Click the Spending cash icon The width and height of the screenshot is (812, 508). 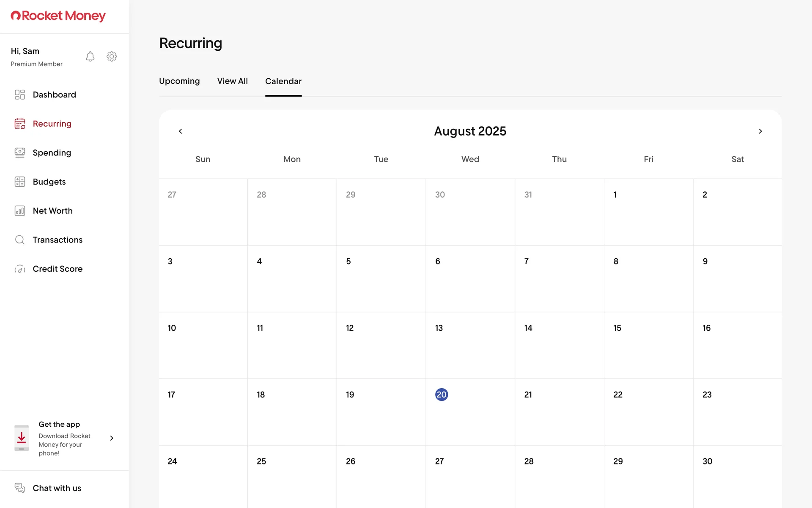pos(20,152)
